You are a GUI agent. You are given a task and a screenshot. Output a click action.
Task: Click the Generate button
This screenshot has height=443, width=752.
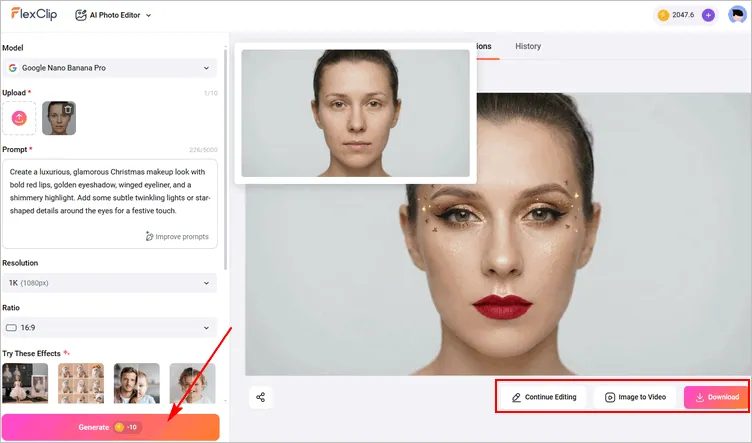tap(110, 427)
